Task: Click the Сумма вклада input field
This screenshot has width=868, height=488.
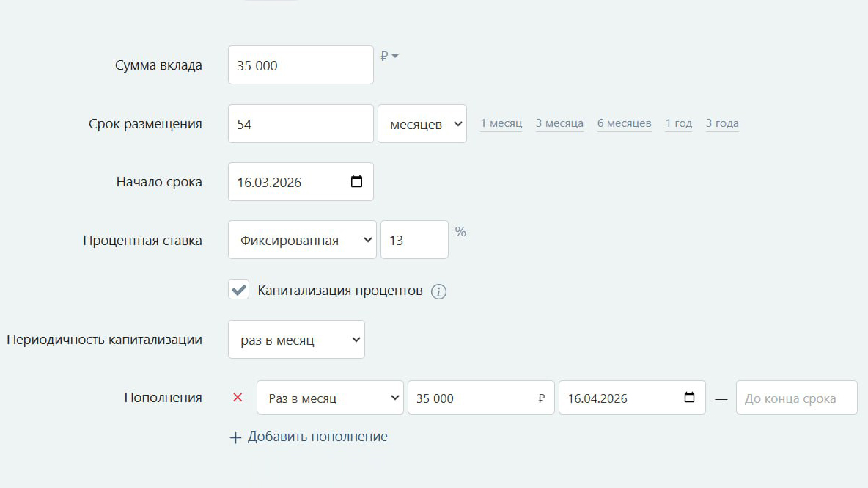Action: click(301, 65)
